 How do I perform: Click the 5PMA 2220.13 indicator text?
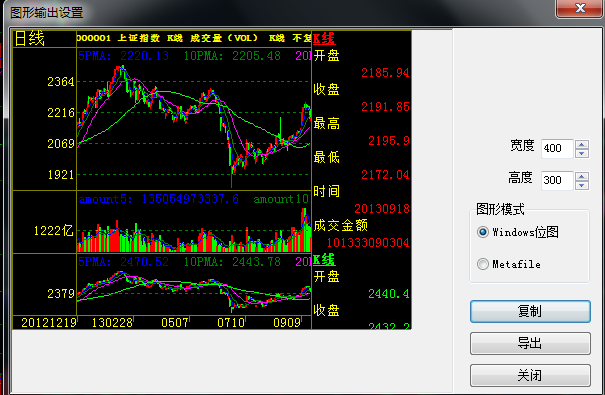pyautogui.click(x=123, y=56)
